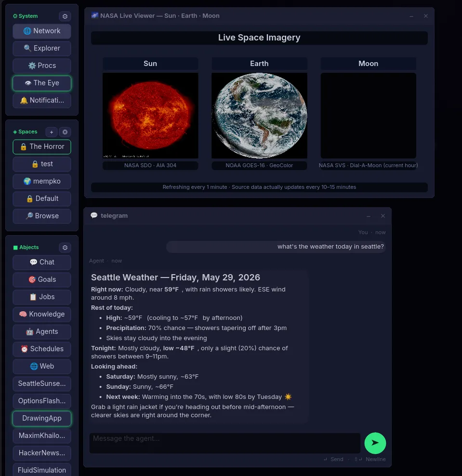Screen dimensions: 462x476
Task: Add a new space with plus button
Action: tap(52, 132)
